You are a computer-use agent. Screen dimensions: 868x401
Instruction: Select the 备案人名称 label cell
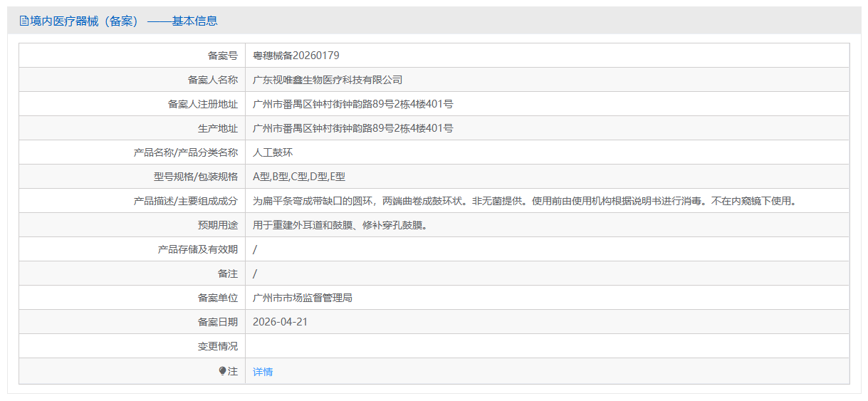[132, 80]
